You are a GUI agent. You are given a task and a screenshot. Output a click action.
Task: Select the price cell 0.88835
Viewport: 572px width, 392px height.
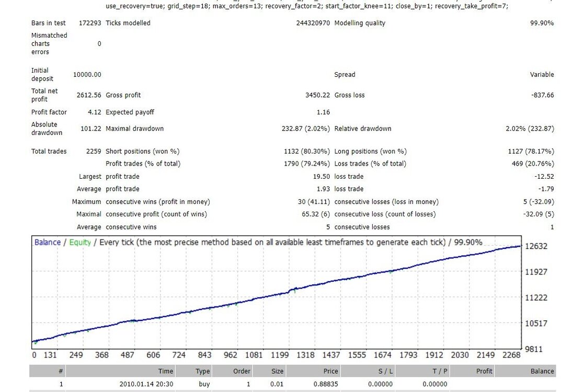point(326,384)
